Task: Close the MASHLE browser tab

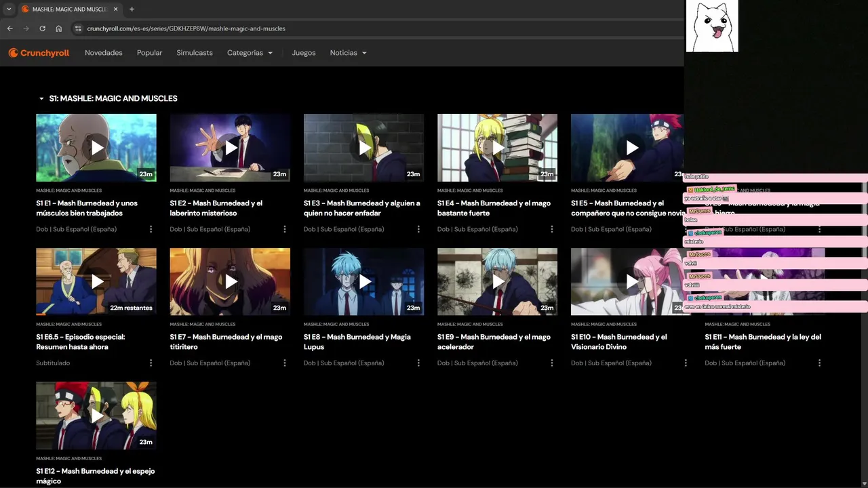Action: (117, 9)
